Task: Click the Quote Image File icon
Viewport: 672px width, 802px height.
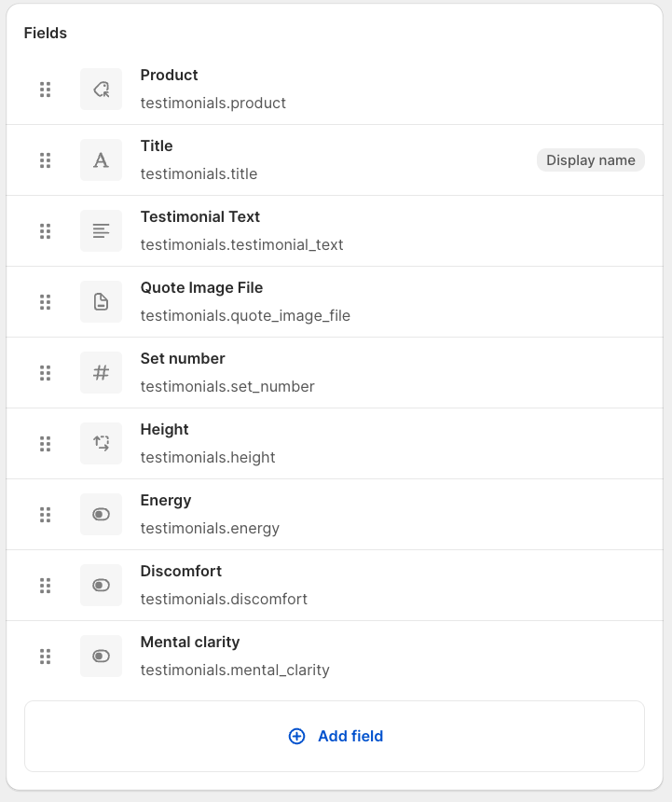Action: pos(101,302)
